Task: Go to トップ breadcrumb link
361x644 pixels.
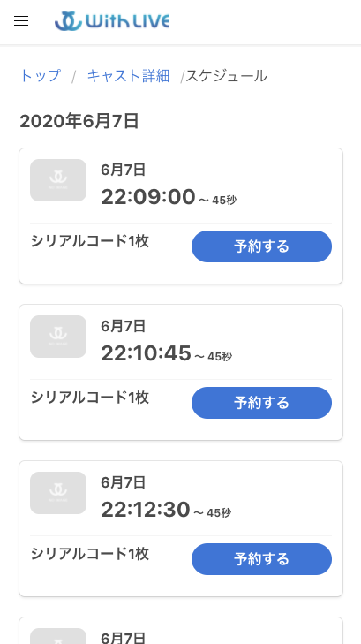Action: (41, 76)
